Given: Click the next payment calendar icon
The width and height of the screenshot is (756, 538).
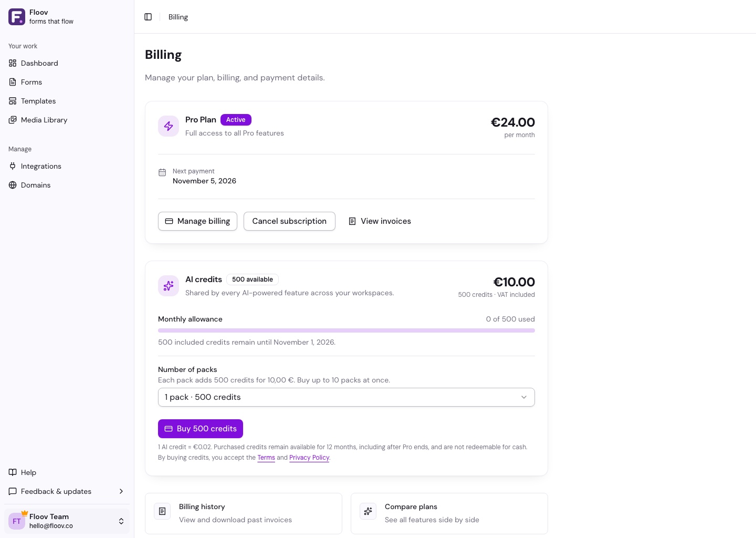Looking at the screenshot, I should [x=162, y=172].
